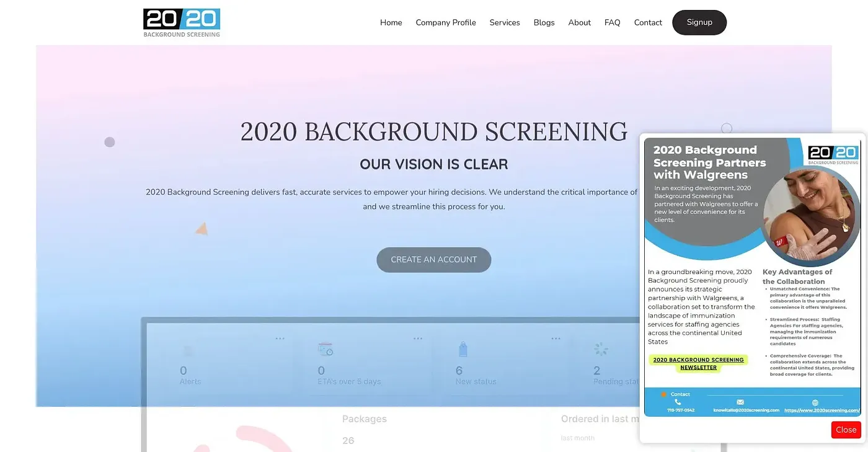Open ETA's over 5 days ellipsis menu
The height and width of the screenshot is (452, 868).
point(418,339)
